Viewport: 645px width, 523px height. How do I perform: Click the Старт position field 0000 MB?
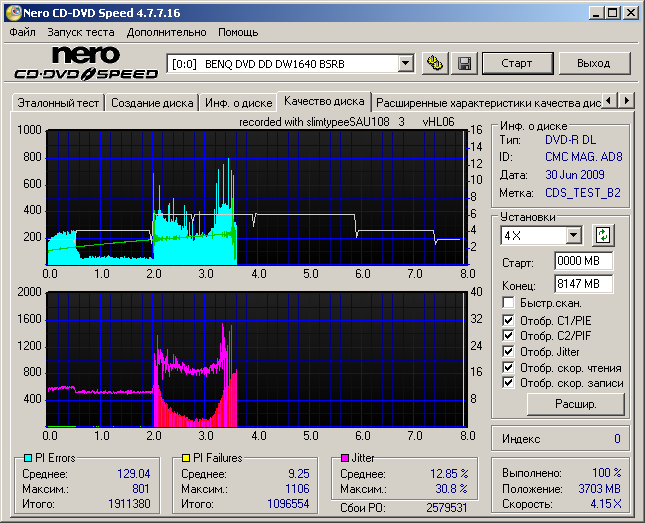(583, 261)
